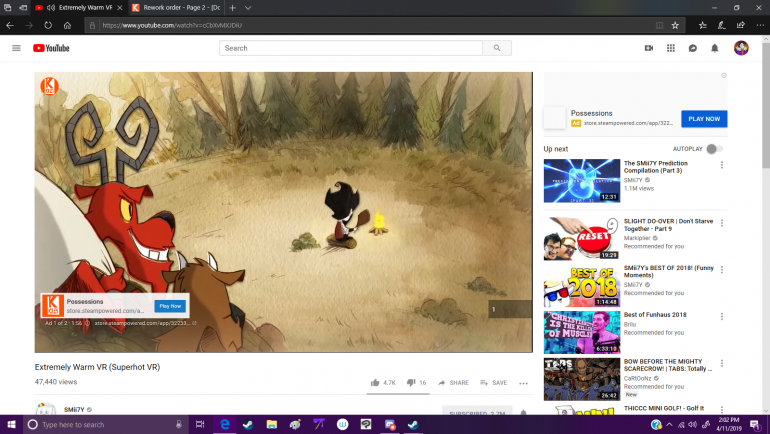Screen dimensions: 770x434
Task: Click the SHARE button under video
Action: [x=453, y=382]
